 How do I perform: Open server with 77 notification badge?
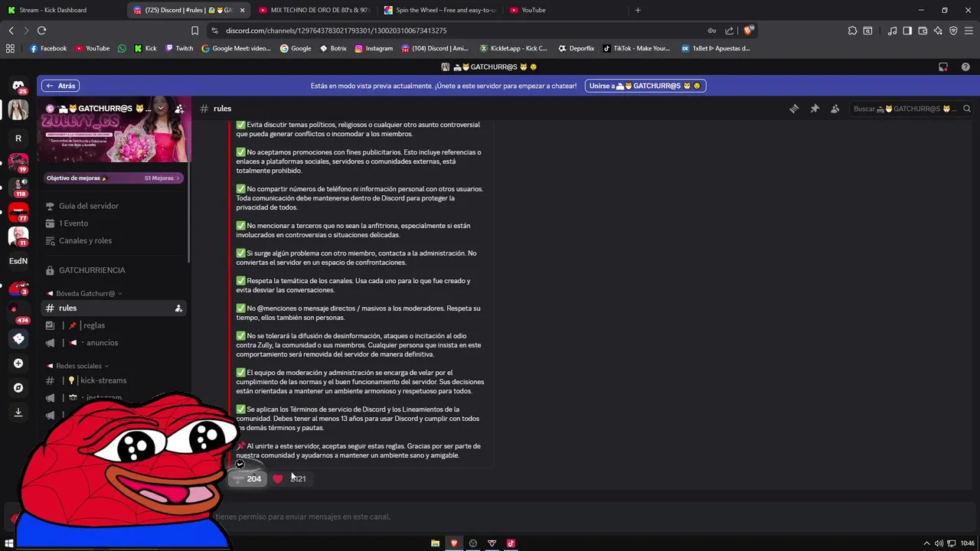point(18,211)
